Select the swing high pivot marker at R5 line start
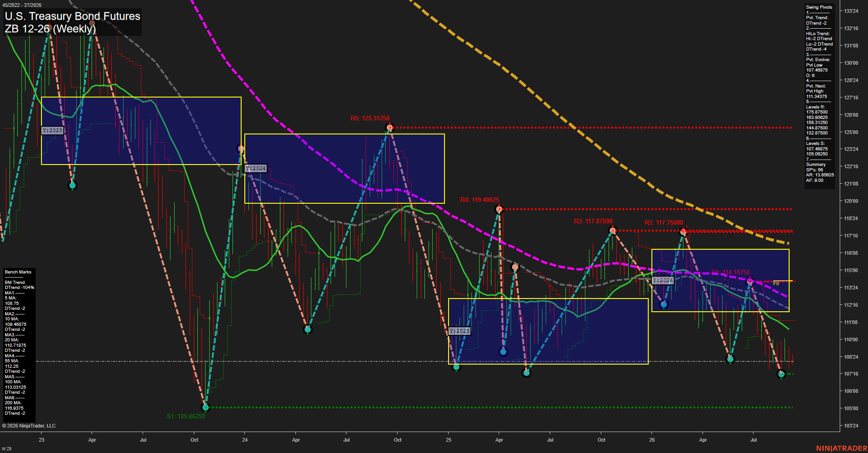The image size is (868, 453). [x=389, y=128]
